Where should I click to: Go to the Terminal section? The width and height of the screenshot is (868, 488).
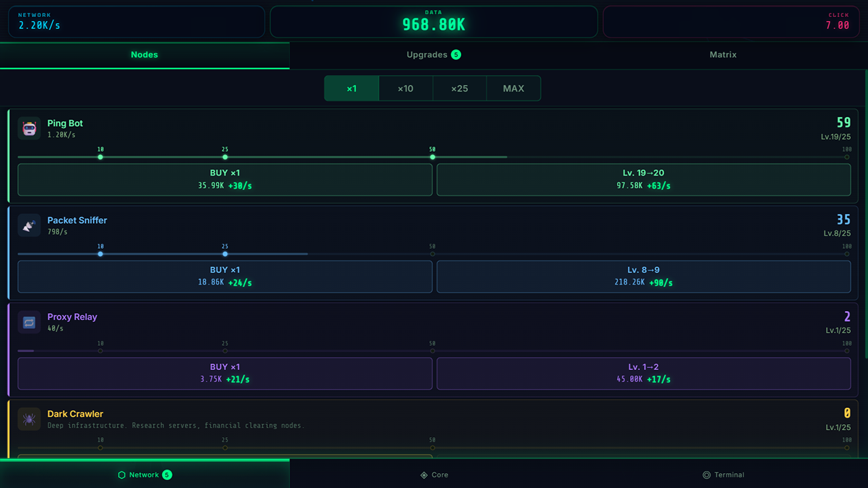724,474
